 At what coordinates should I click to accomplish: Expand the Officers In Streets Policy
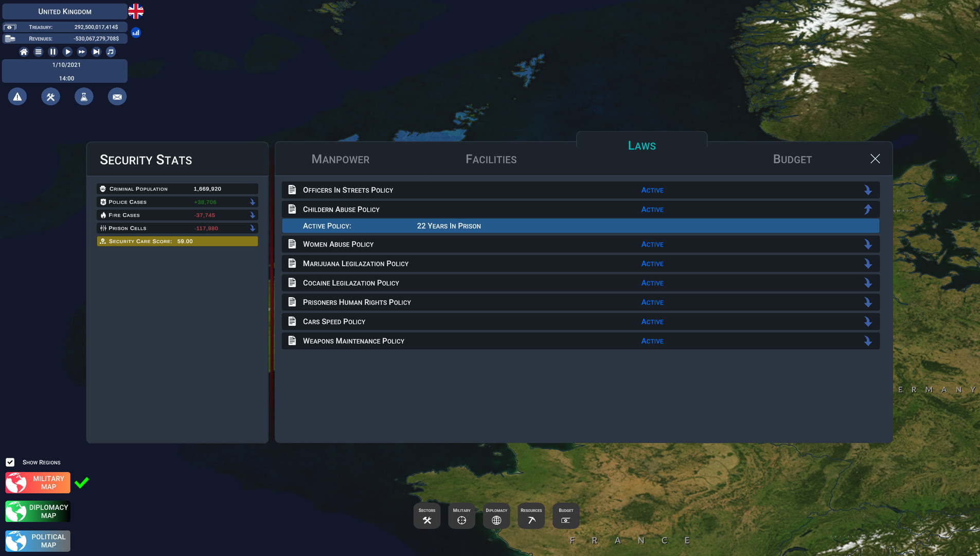867,190
